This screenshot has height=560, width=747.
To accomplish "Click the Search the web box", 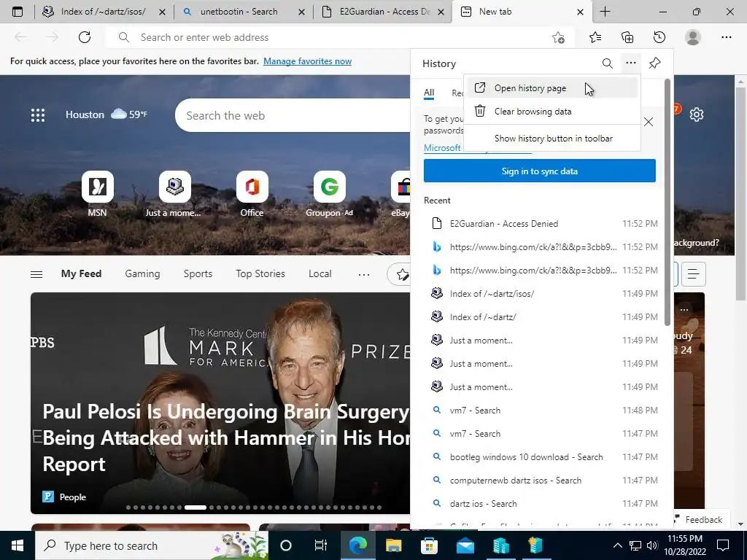I will [x=293, y=115].
